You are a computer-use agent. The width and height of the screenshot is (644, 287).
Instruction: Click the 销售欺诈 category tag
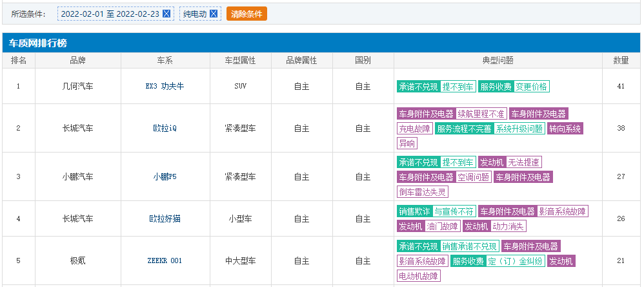point(414,211)
